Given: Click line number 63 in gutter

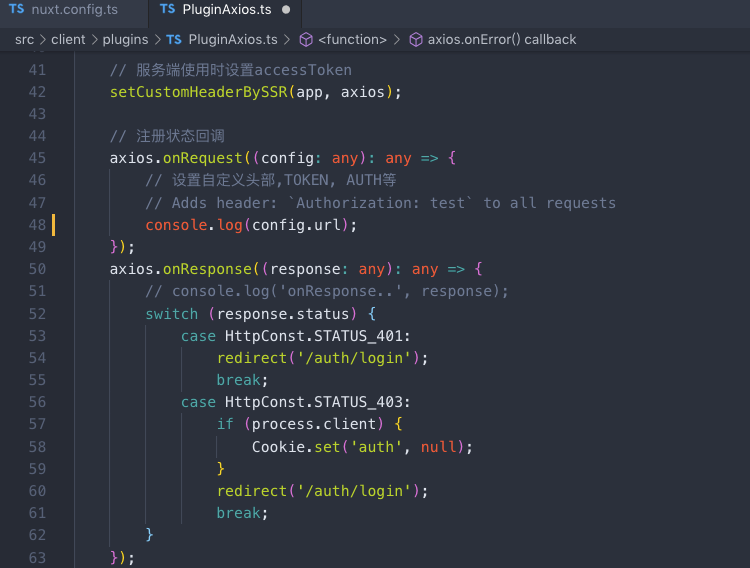Looking at the screenshot, I should click(x=37, y=558).
